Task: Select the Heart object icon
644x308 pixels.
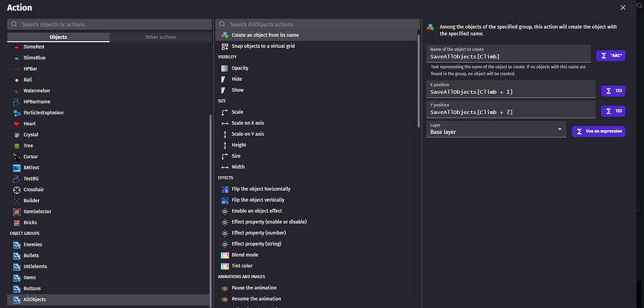Action: point(17,124)
